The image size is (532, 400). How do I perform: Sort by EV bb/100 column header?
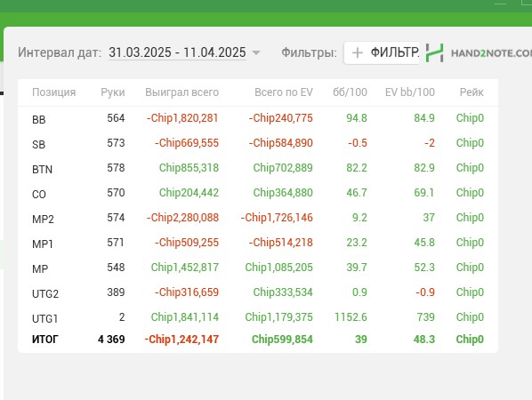click(410, 92)
